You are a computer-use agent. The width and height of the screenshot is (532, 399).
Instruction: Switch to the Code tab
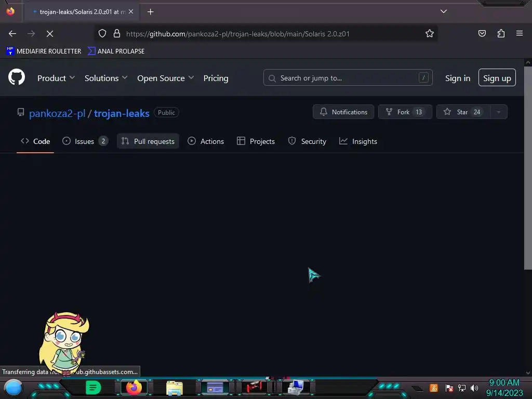click(35, 141)
